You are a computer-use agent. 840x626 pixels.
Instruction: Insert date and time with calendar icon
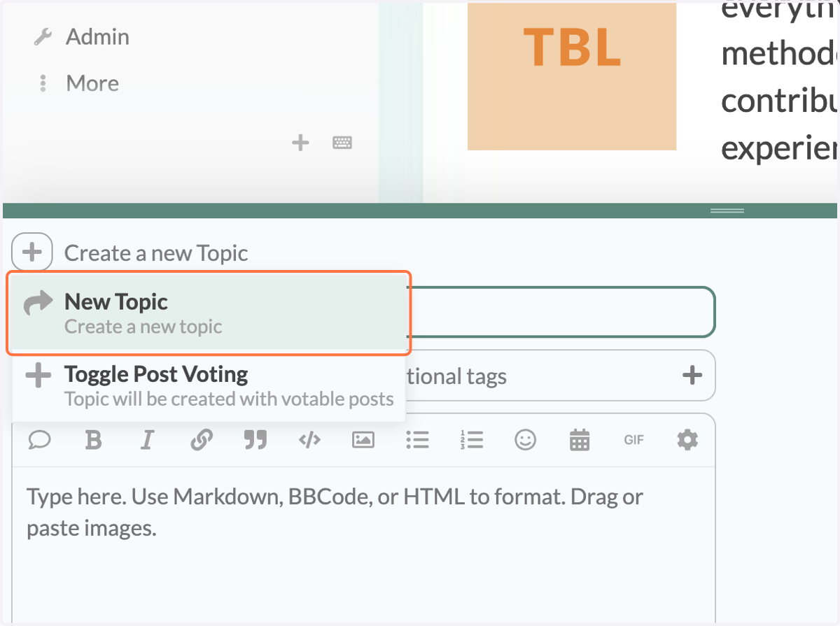[580, 440]
